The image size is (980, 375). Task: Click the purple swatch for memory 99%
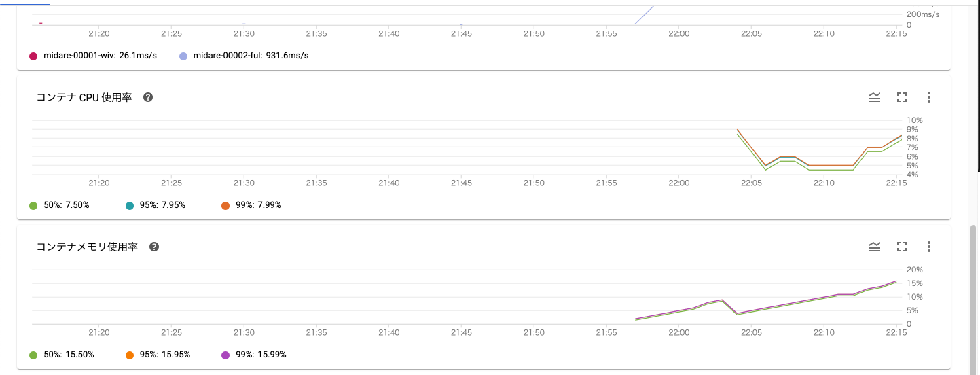pos(226,355)
